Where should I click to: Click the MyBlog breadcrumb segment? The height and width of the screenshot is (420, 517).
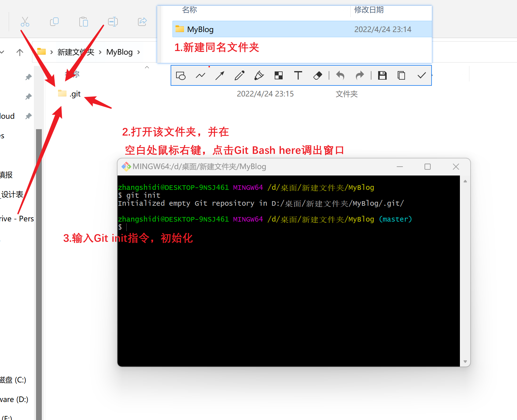119,52
